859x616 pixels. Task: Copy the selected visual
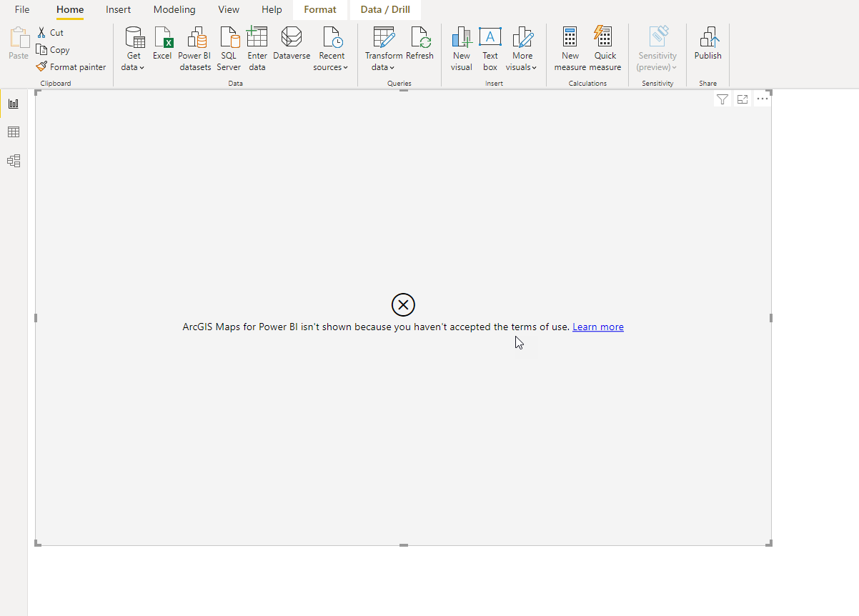coord(53,50)
